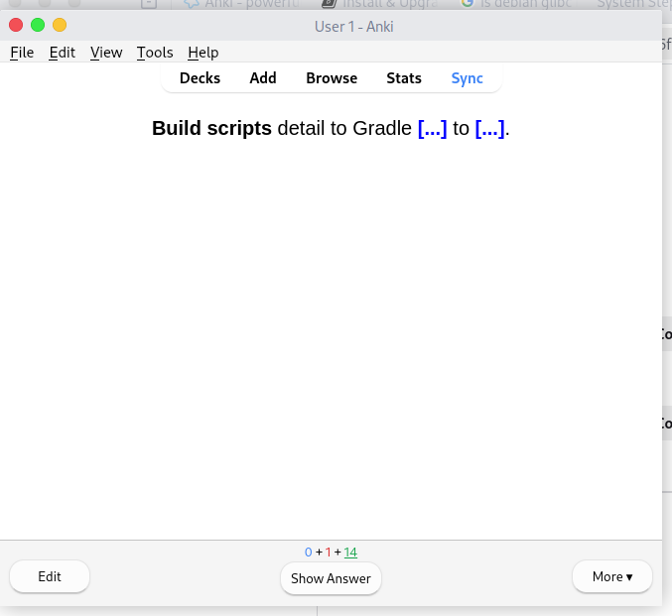This screenshot has height=616, width=672.
Task: Click the blue Sync link
Action: point(467,78)
